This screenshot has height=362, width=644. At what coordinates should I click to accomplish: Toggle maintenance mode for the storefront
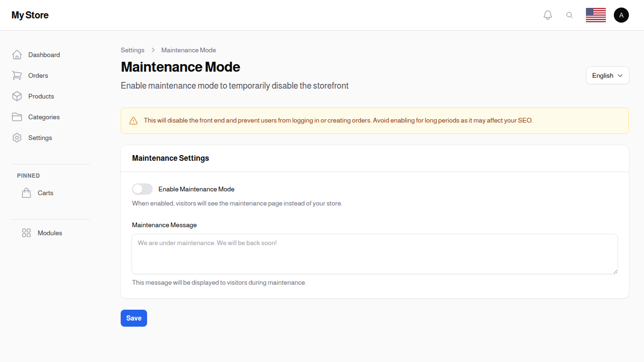[142, 189]
